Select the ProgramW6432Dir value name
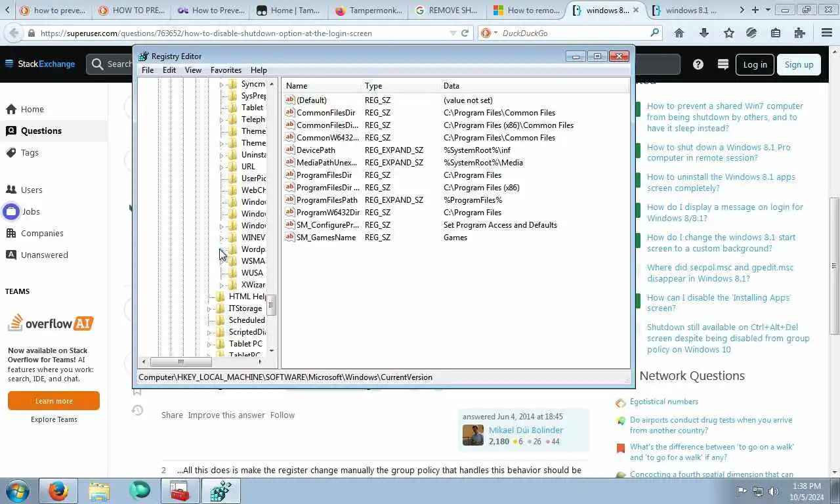Viewport: 840px width, 504px height. coord(327,213)
